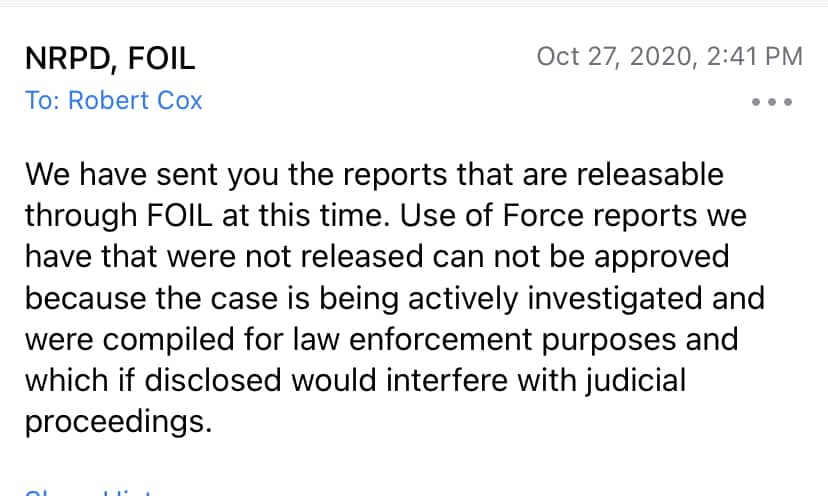
Task: Click the word "proceedings." ending the message
Action: 118,421
